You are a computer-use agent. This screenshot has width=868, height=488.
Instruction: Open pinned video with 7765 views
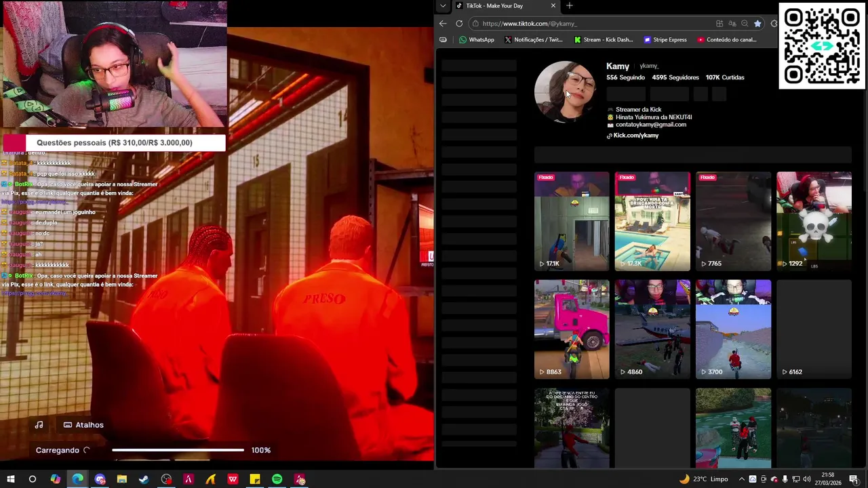tap(733, 221)
